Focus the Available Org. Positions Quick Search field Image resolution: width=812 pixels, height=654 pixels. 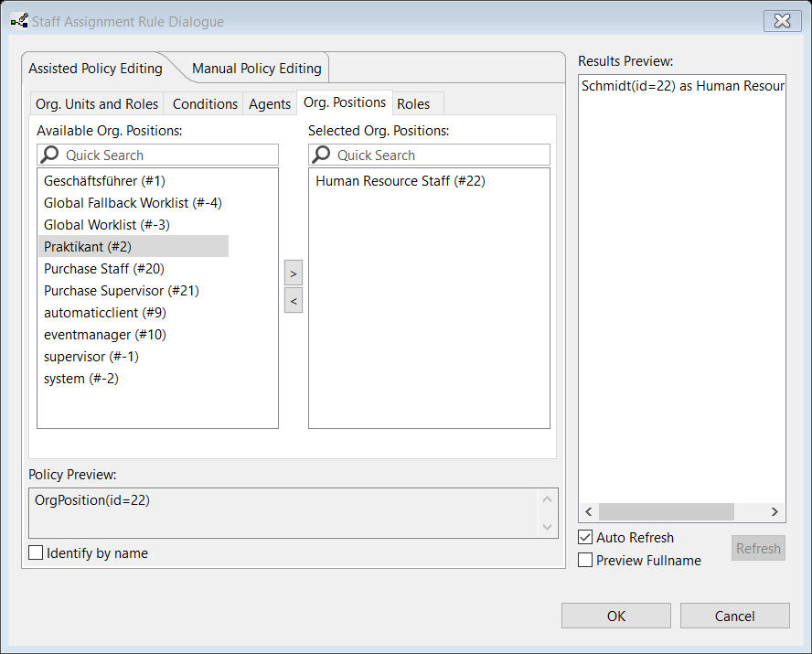click(157, 155)
